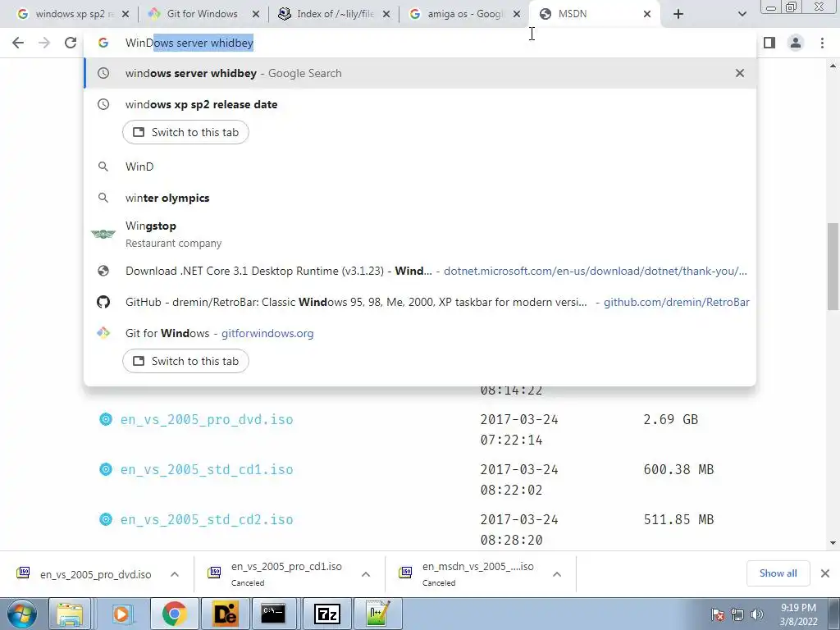Viewport: 840px width, 630px height.
Task: Open Windows Explorer from taskbar
Action: pyautogui.click(x=70, y=614)
